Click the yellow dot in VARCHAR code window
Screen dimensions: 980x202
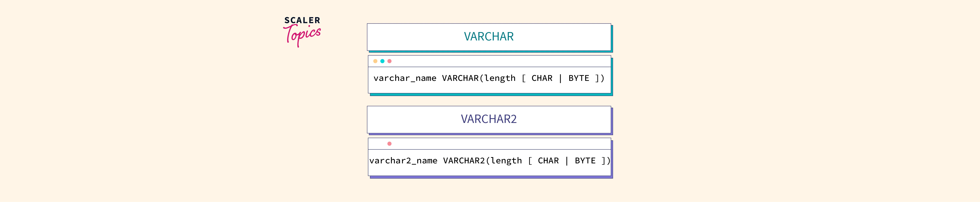pos(375,61)
